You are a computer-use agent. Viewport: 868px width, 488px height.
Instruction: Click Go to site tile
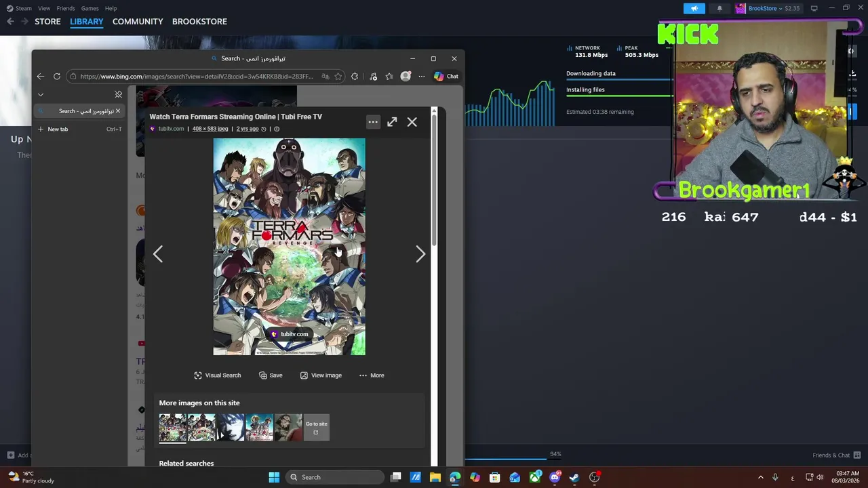[x=316, y=428]
